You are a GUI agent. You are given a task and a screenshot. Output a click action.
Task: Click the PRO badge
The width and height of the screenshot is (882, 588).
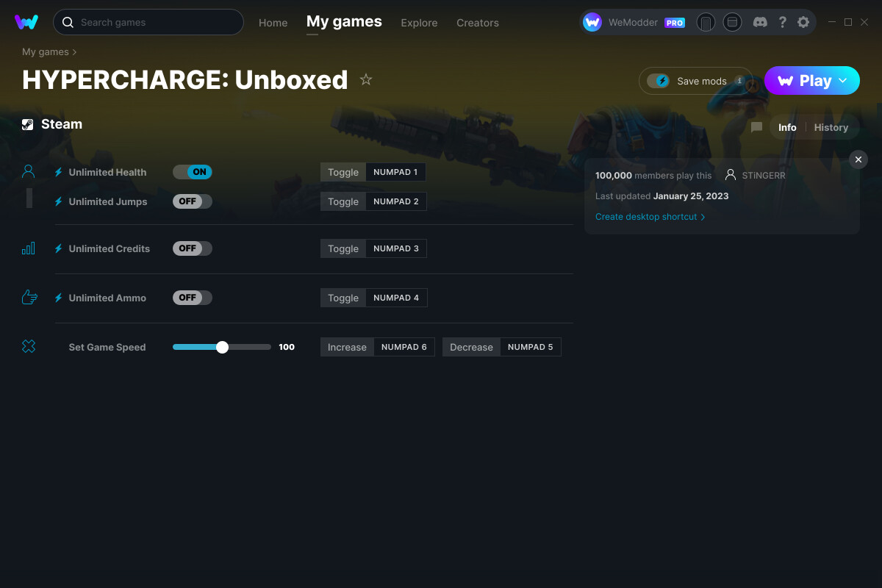[x=675, y=23]
